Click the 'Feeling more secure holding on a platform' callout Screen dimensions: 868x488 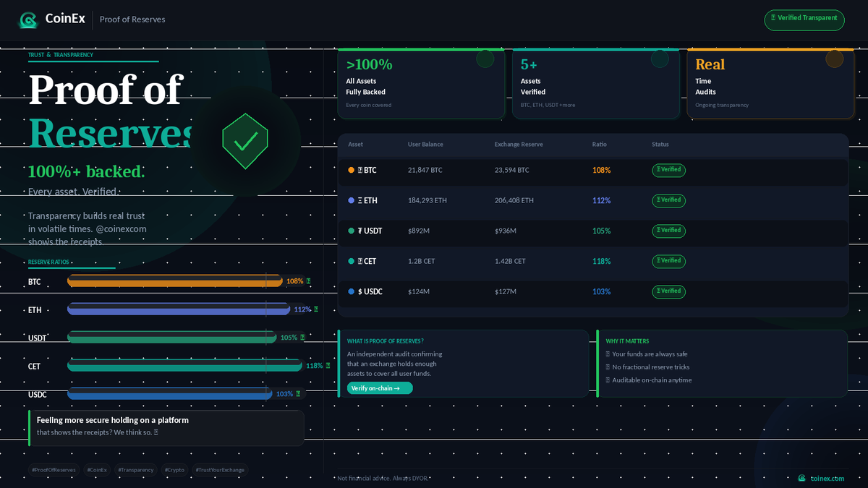tap(166, 428)
